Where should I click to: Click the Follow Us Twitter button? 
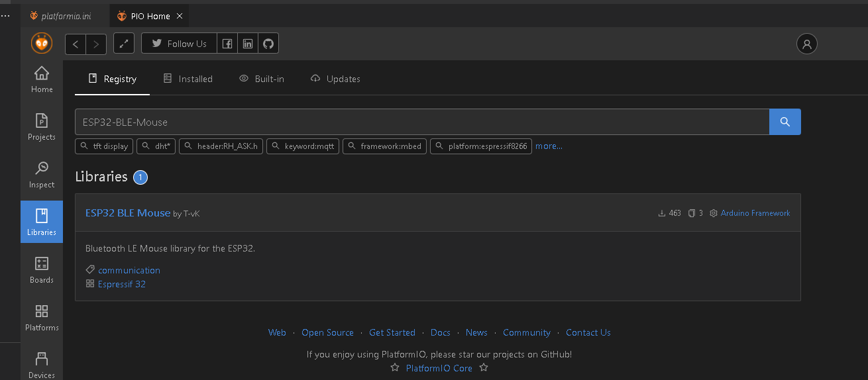pos(179,44)
